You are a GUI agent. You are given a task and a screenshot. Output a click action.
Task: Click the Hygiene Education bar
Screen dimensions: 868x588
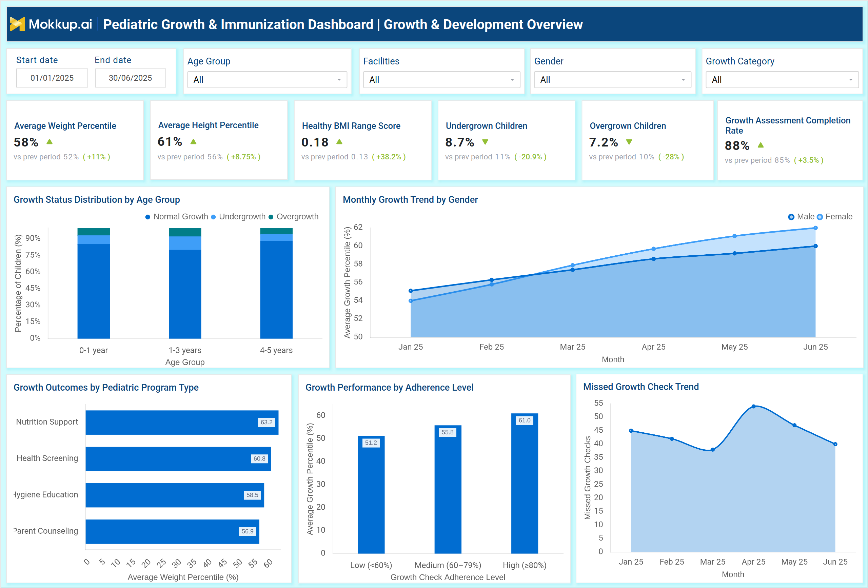[x=175, y=495]
